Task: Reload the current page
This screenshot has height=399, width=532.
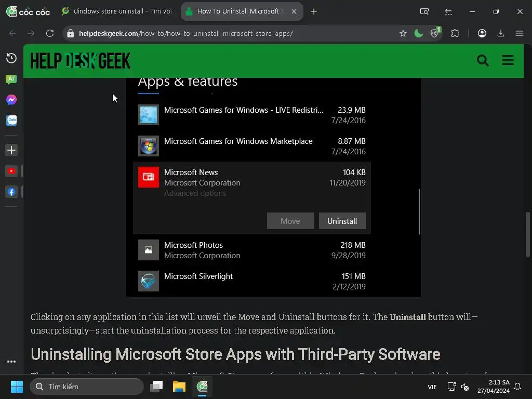Action: click(x=50, y=33)
